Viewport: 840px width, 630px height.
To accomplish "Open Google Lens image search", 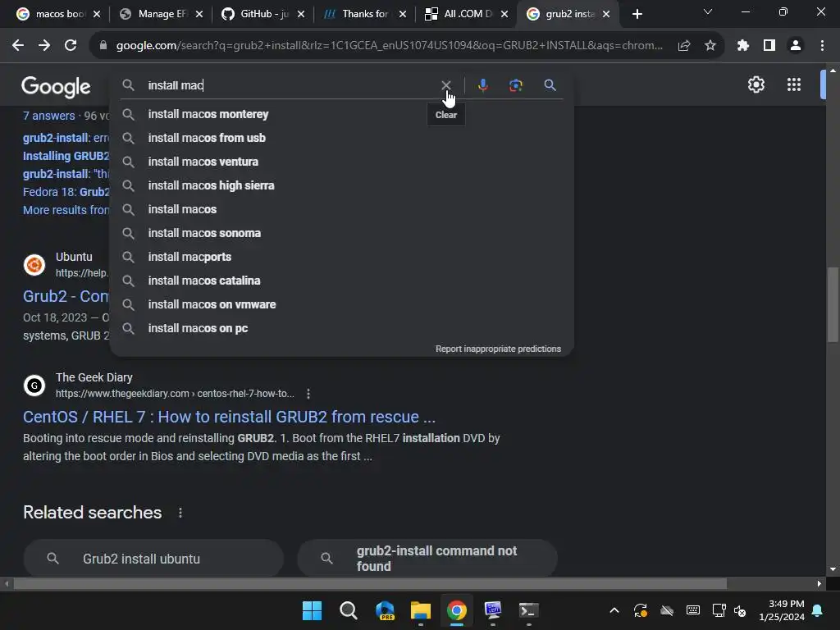I will coord(516,85).
